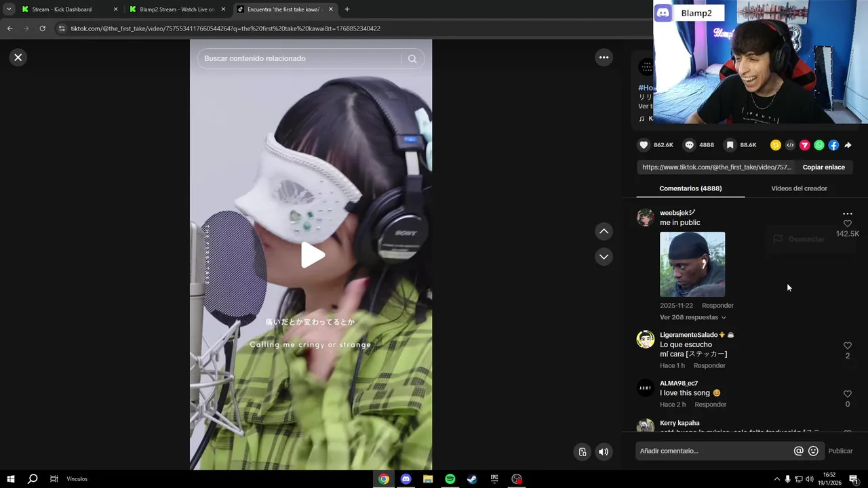Click Denunciar option on the comment
This screenshot has height=488, width=868.
[799, 239]
